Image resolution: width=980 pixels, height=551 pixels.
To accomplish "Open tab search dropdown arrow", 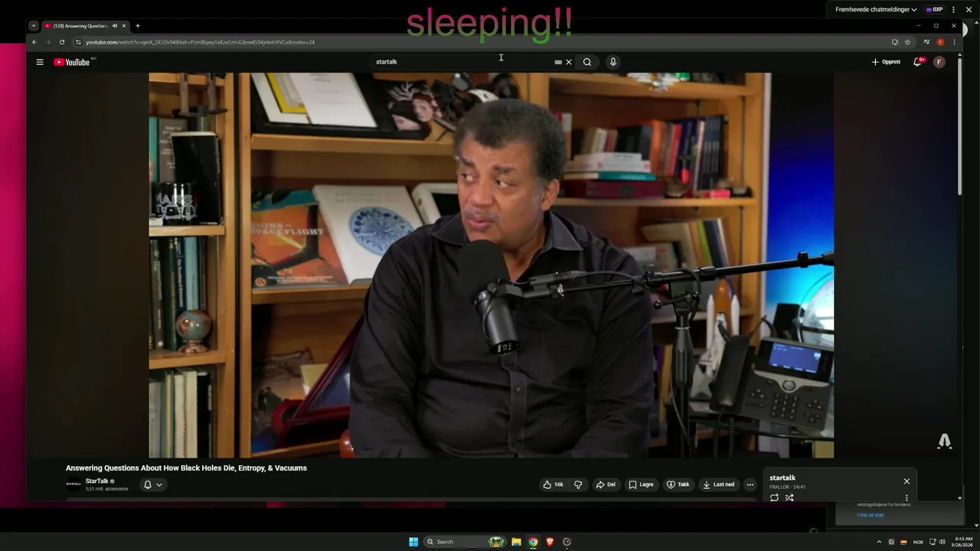I will coord(34,26).
